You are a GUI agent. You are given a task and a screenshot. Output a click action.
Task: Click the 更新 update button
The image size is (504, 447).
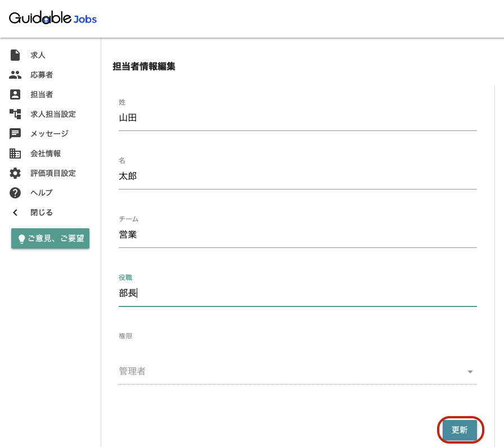[x=460, y=430]
